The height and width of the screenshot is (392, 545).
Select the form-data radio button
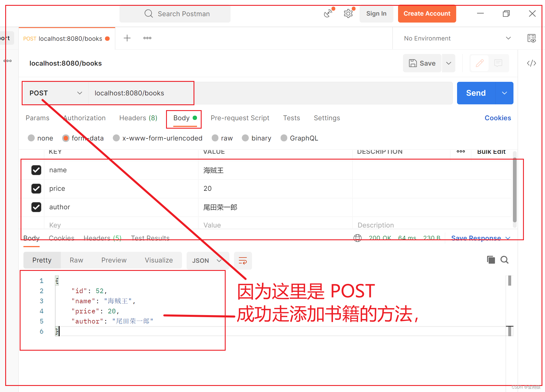coord(66,138)
